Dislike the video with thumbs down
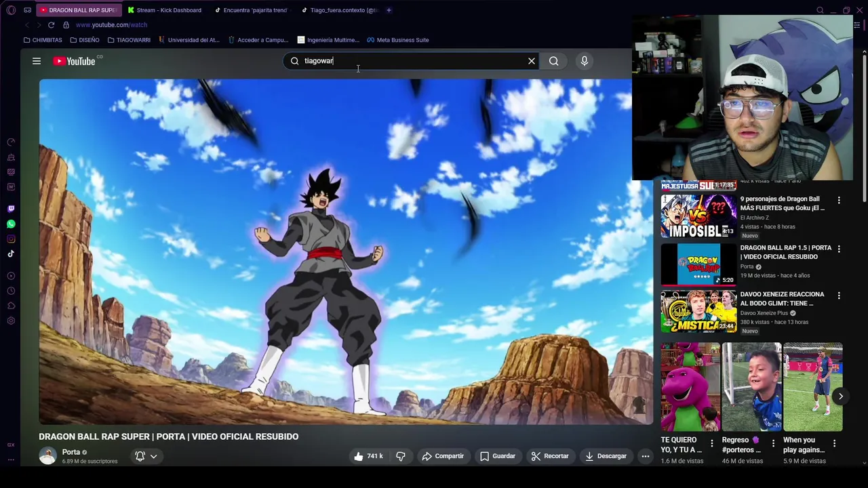 point(401,456)
